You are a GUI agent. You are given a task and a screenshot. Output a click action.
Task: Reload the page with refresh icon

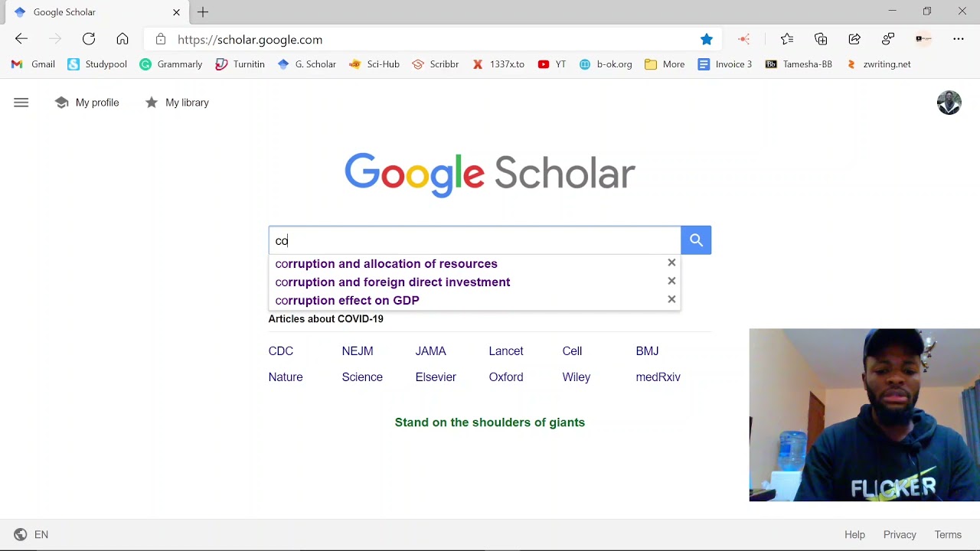tap(89, 39)
